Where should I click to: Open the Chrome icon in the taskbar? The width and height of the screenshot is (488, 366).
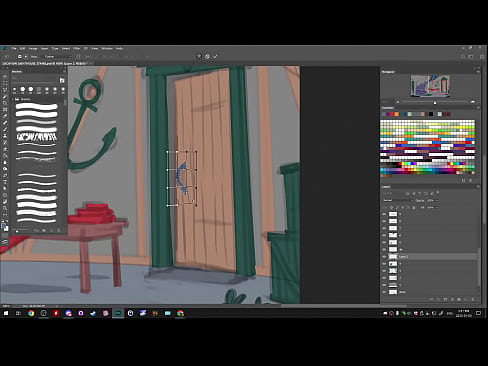pyautogui.click(x=31, y=313)
